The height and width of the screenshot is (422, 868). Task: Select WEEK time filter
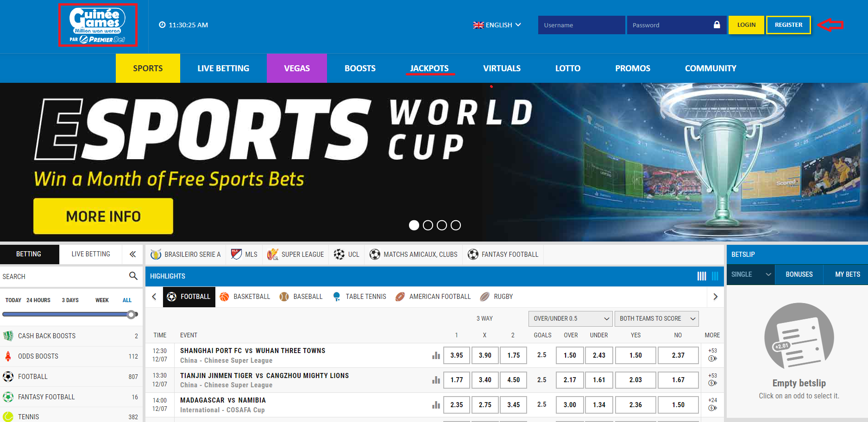(102, 300)
